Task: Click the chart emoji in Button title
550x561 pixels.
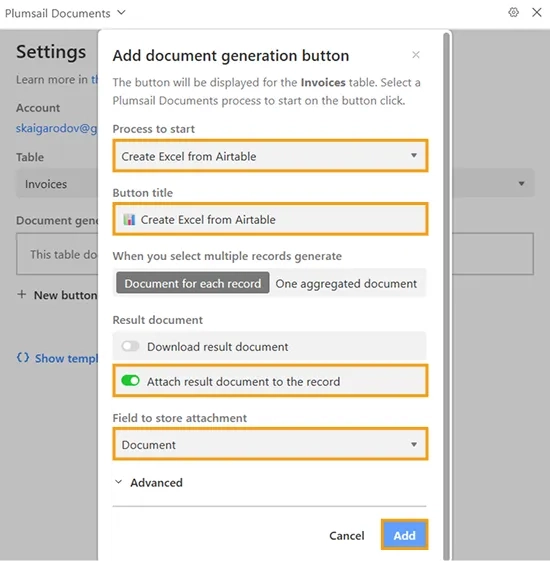Action: (x=129, y=219)
